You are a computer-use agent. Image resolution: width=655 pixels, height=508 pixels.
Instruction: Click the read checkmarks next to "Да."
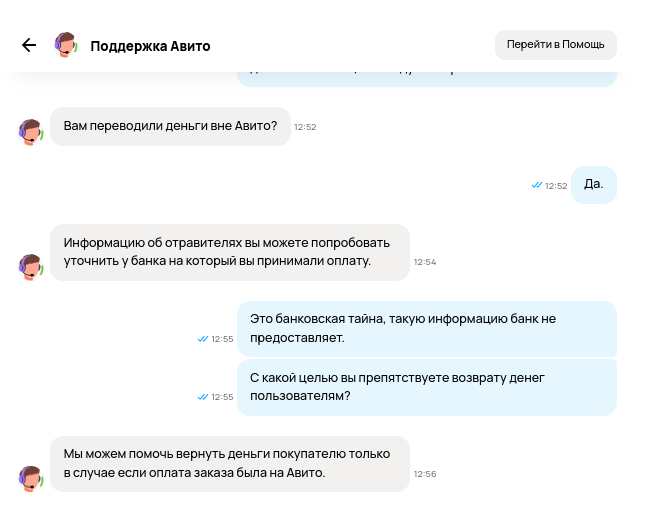pyautogui.click(x=537, y=185)
